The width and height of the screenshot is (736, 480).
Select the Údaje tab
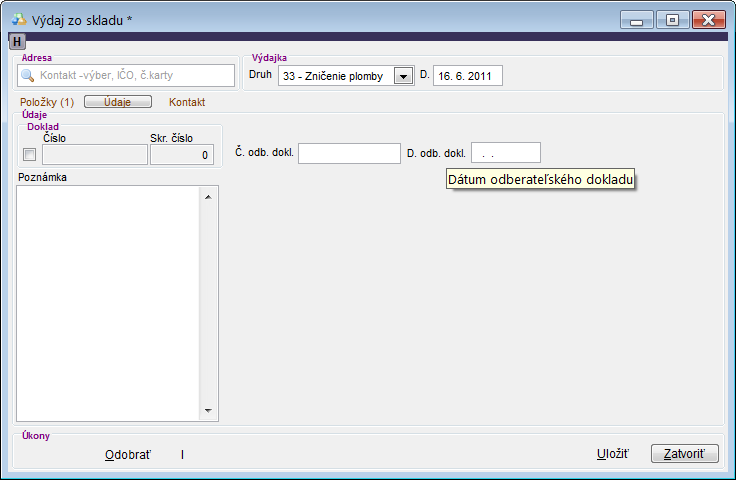coord(117,102)
